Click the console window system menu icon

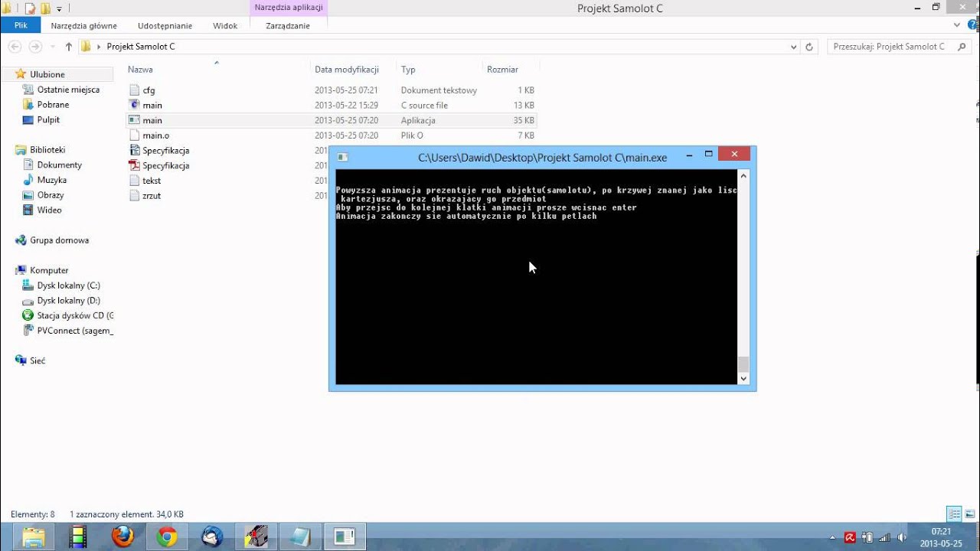pos(342,158)
